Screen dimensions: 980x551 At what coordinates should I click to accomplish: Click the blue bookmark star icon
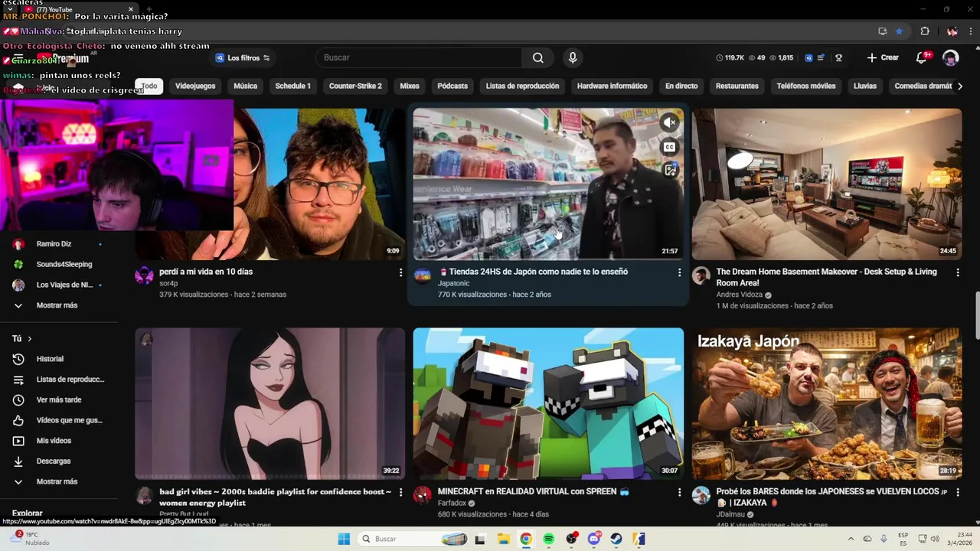(x=899, y=31)
